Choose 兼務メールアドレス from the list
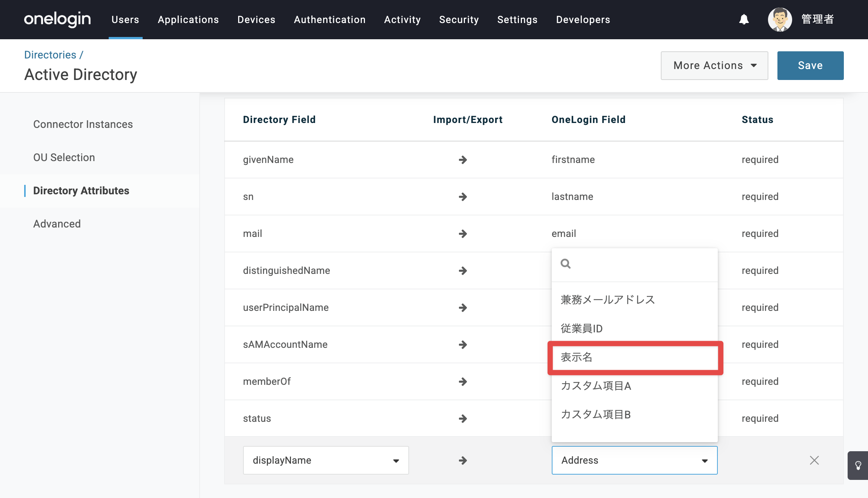The image size is (868, 498). coord(635,300)
